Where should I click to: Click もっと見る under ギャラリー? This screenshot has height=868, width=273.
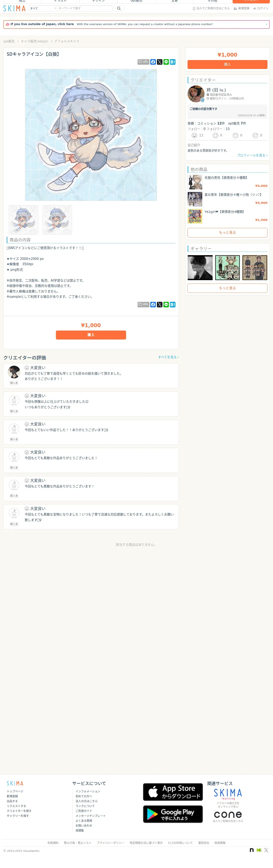click(227, 288)
